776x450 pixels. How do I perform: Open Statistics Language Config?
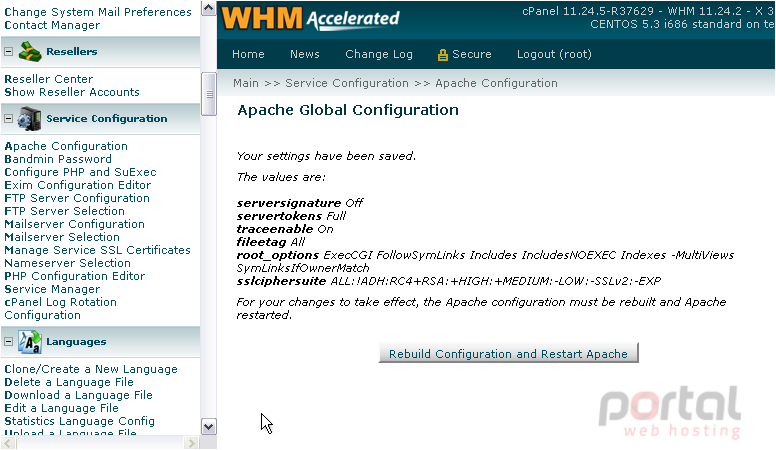coord(79,421)
